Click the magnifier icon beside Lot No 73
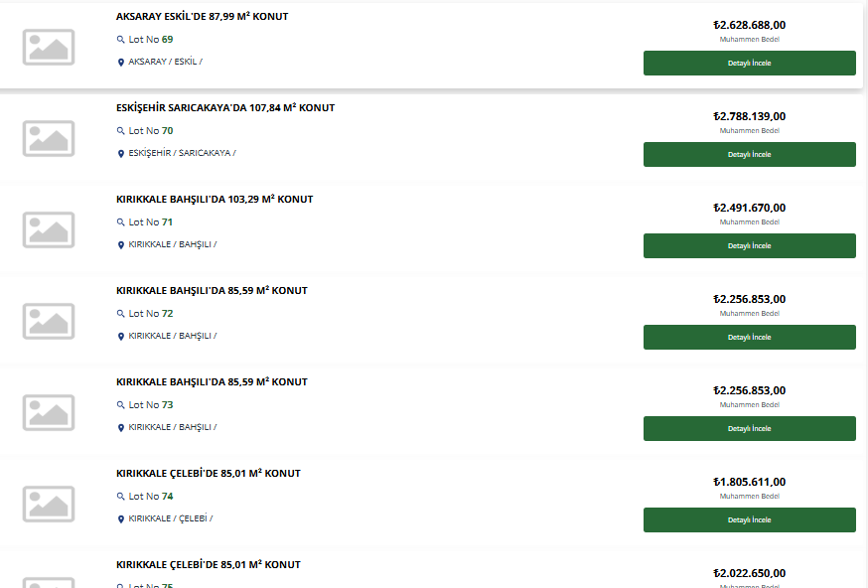This screenshot has width=868, height=588. [121, 405]
